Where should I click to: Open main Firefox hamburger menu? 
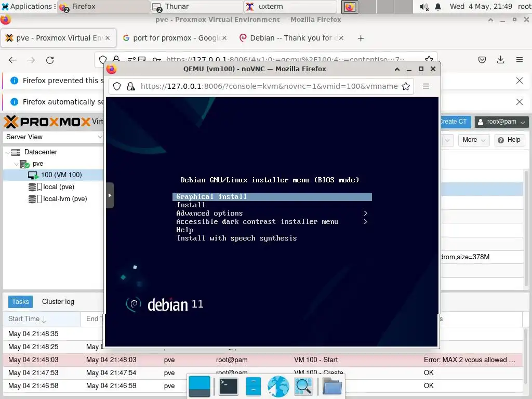point(520,60)
